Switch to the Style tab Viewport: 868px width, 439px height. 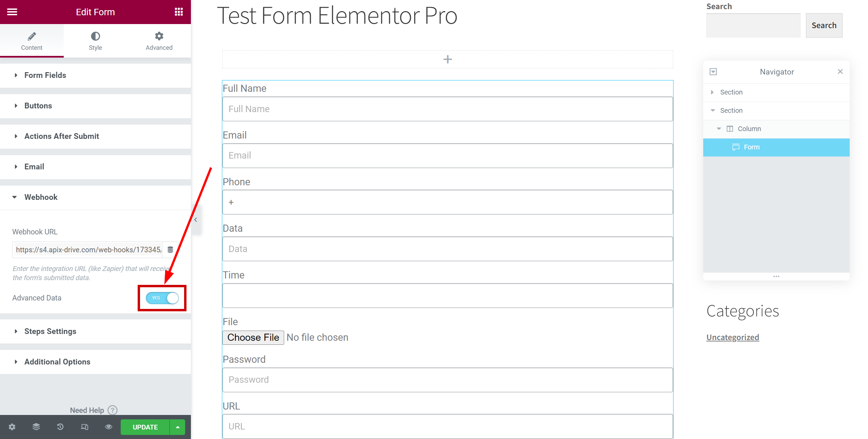[95, 41]
